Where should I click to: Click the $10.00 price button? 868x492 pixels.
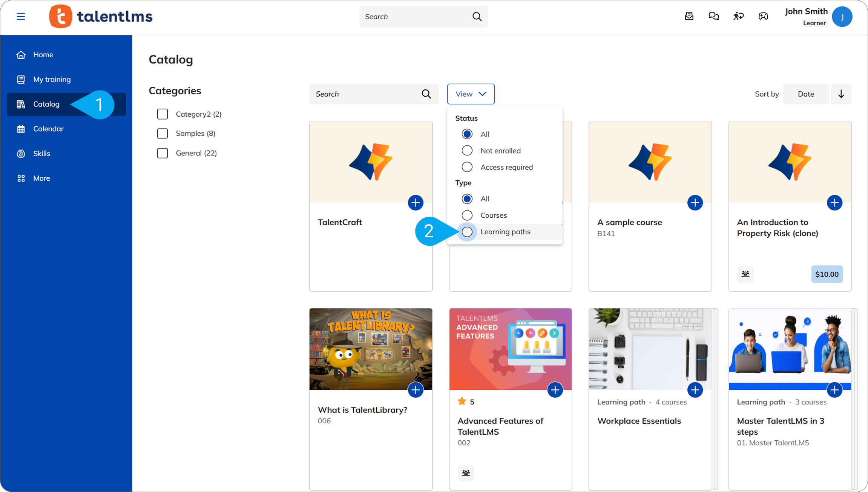tap(827, 274)
